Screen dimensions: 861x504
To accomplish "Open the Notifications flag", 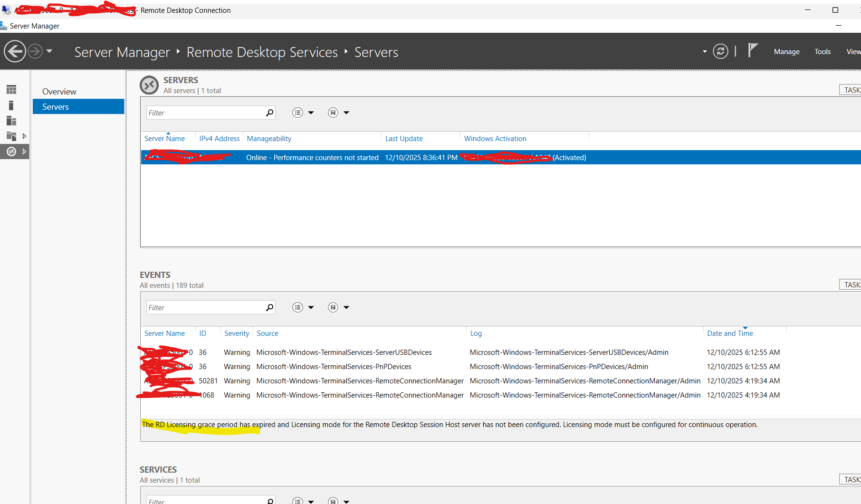I will [x=752, y=50].
